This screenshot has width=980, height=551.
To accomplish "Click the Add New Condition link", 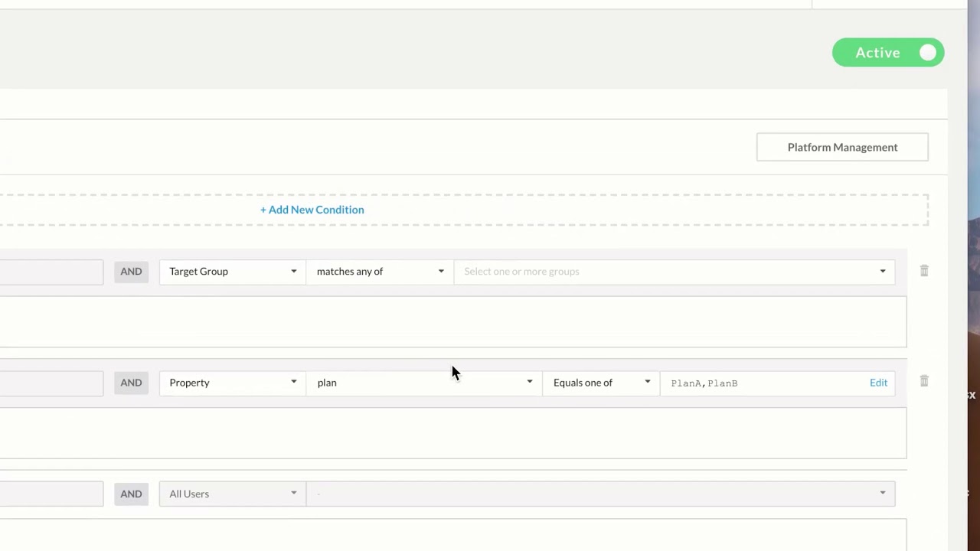I will (x=312, y=210).
